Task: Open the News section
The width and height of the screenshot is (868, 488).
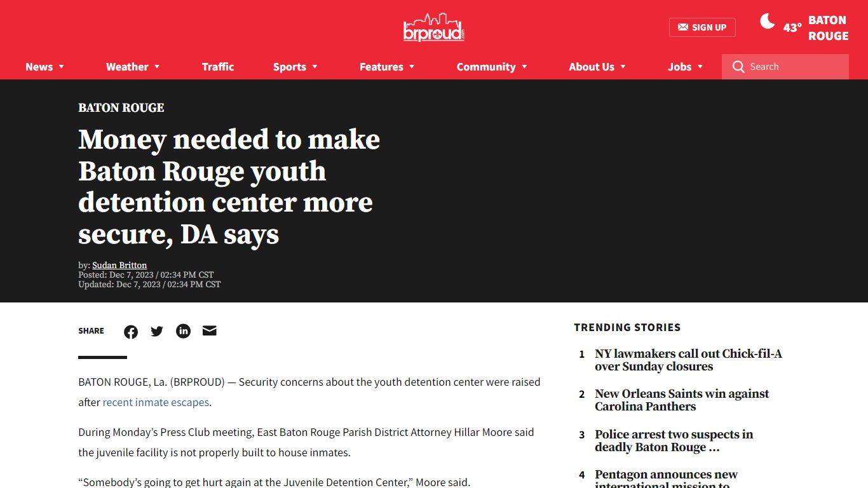Action: pyautogui.click(x=39, y=67)
